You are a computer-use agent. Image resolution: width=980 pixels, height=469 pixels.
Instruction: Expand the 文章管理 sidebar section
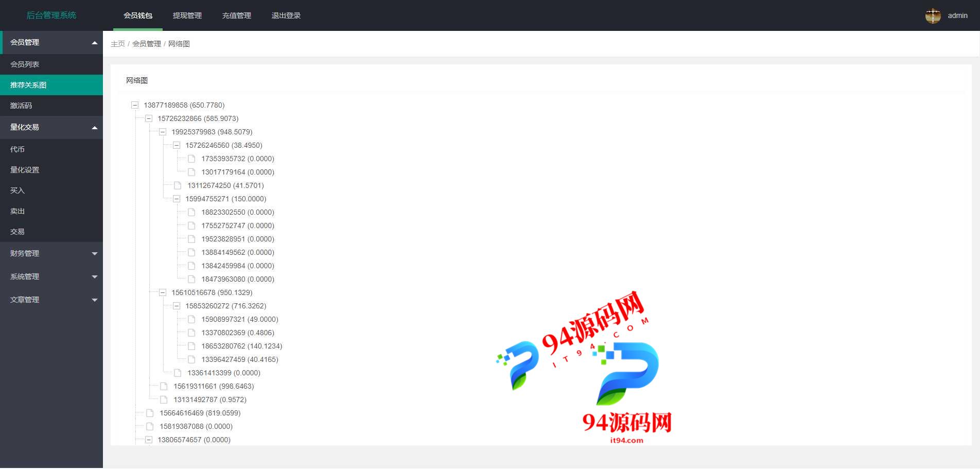tap(51, 300)
